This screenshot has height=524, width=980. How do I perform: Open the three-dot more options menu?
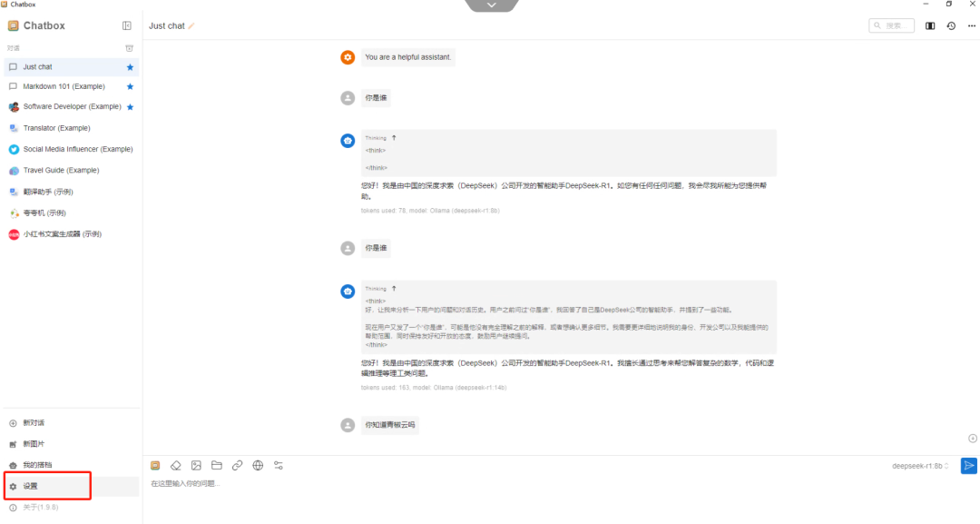point(971,25)
